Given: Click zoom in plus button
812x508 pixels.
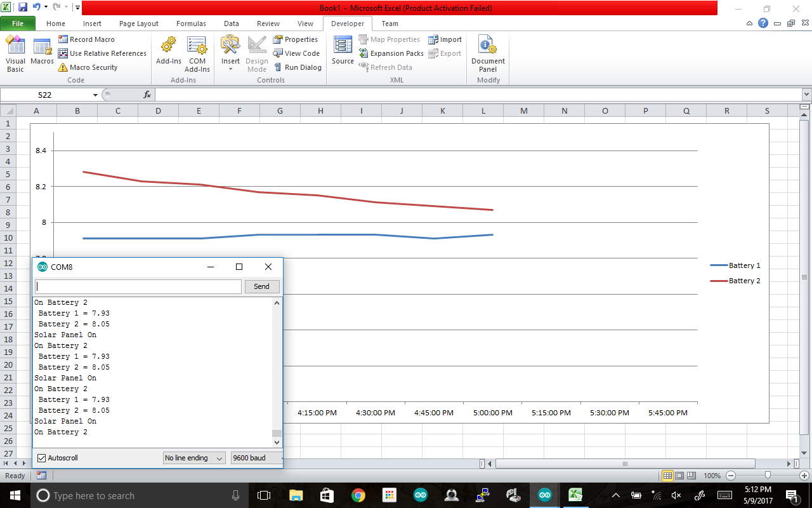Looking at the screenshot, I should coord(804,476).
